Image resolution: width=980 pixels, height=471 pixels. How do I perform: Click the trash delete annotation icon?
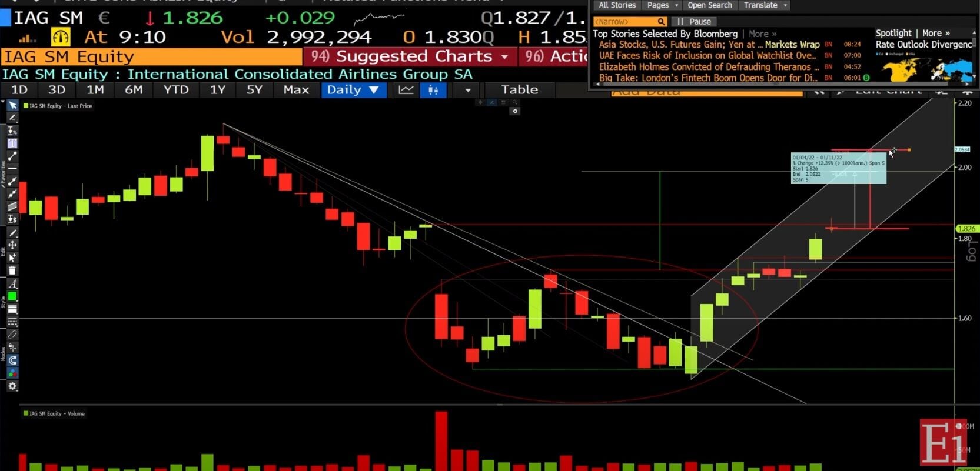click(x=12, y=270)
